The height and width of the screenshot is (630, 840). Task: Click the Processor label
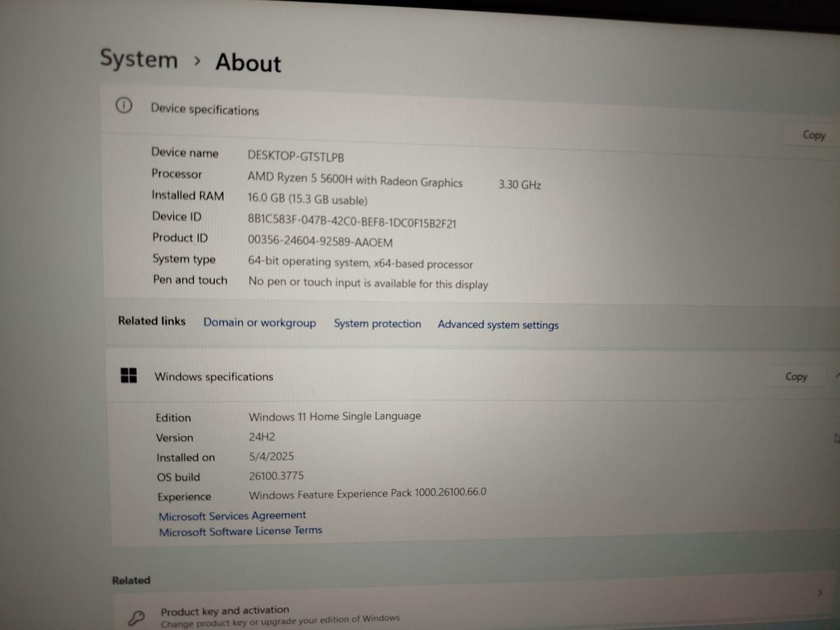pos(176,174)
